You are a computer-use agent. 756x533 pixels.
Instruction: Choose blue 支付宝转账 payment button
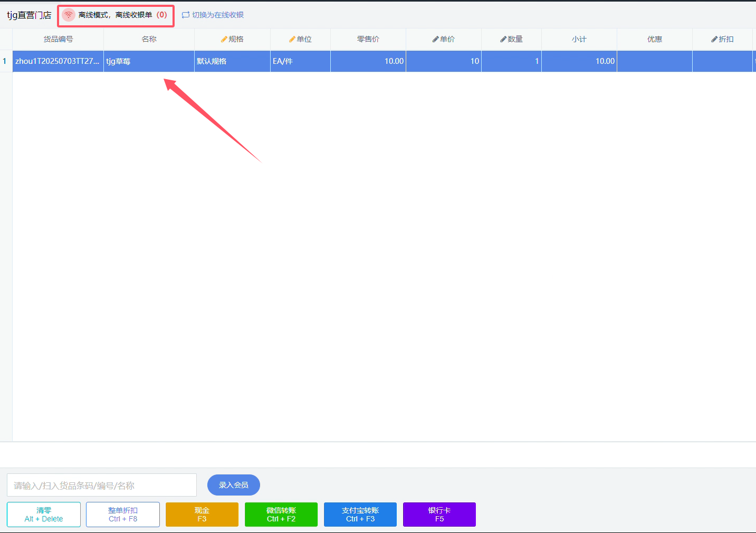point(360,515)
